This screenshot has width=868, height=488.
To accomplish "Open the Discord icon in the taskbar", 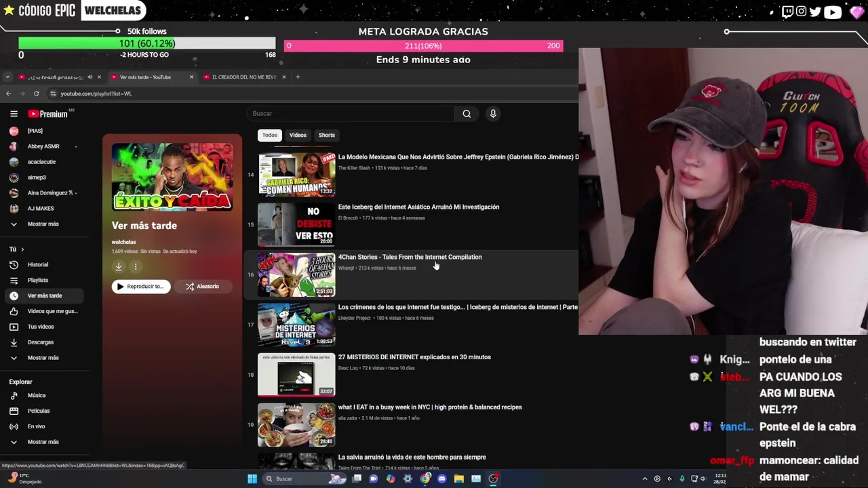I will coord(442,479).
